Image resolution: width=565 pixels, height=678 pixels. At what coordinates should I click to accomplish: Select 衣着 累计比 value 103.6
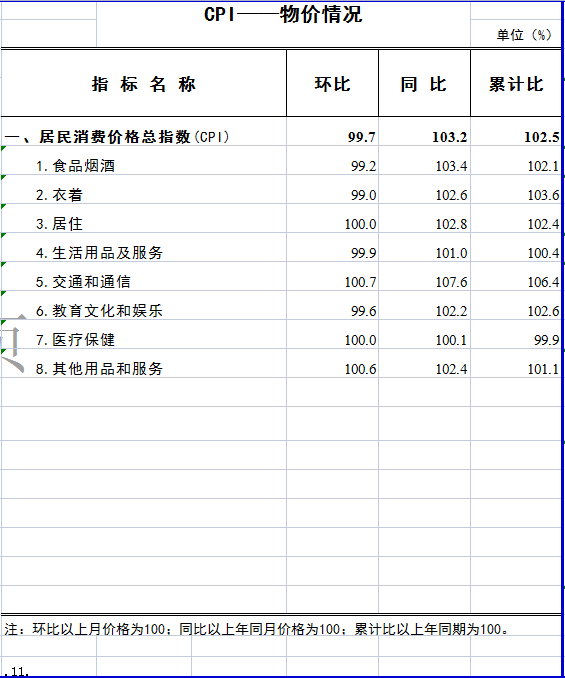tap(543, 195)
